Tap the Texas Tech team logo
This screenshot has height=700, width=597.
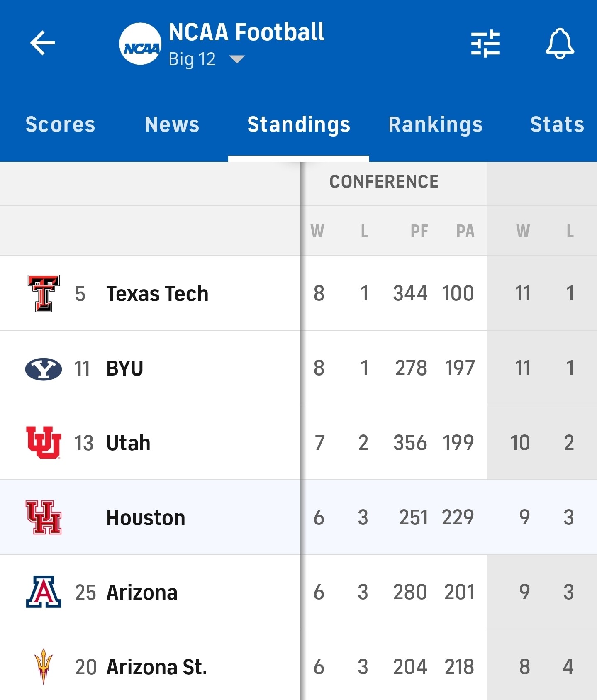44,293
